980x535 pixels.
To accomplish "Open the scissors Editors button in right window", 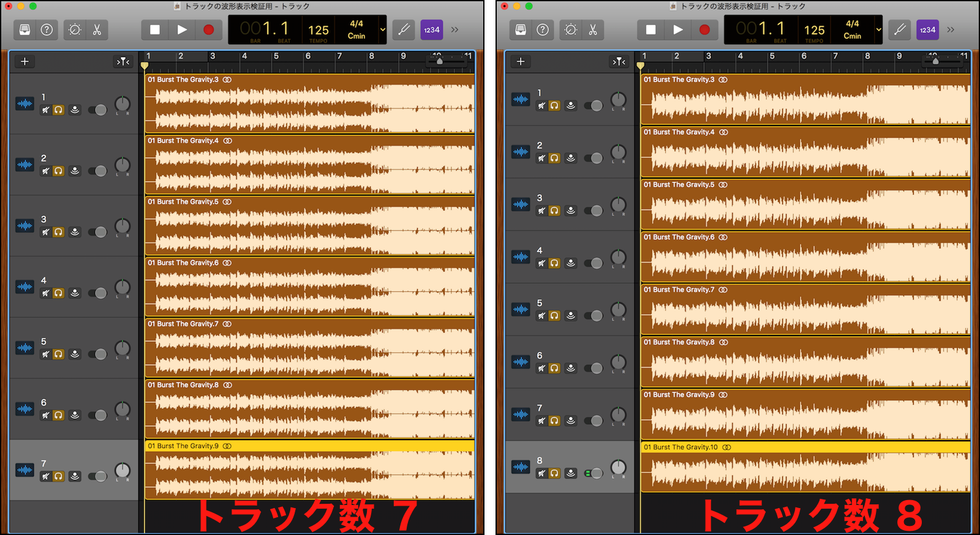I will (x=593, y=30).
